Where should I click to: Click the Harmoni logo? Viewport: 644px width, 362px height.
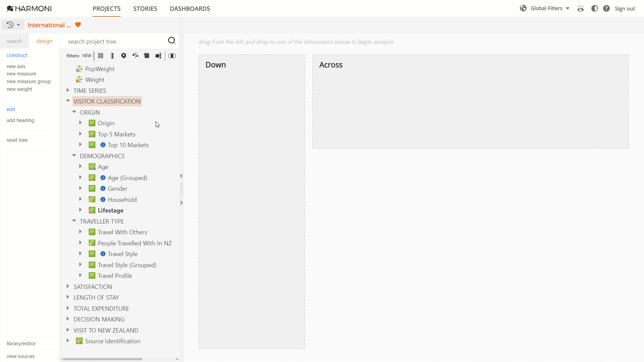point(29,8)
